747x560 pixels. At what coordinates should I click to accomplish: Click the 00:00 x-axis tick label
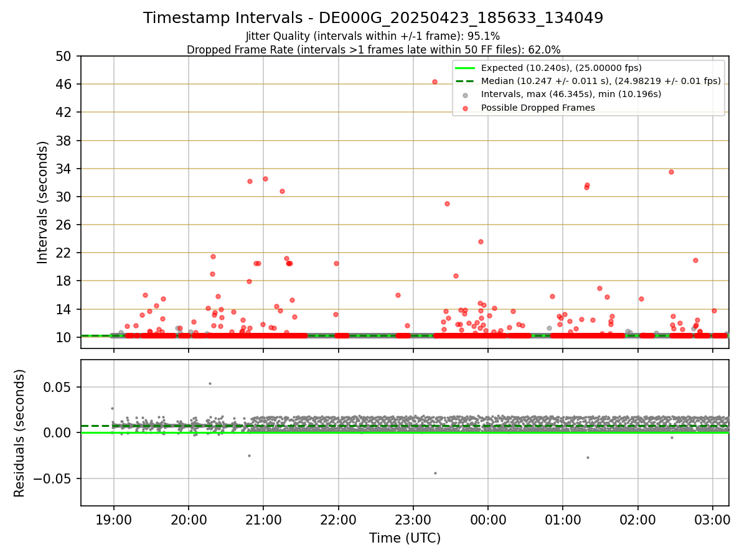(x=488, y=519)
